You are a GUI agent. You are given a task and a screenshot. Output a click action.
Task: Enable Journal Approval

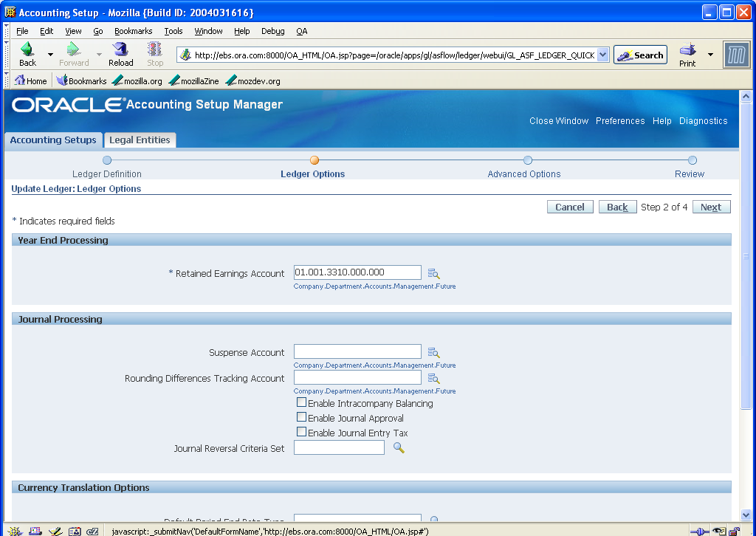[x=302, y=417]
